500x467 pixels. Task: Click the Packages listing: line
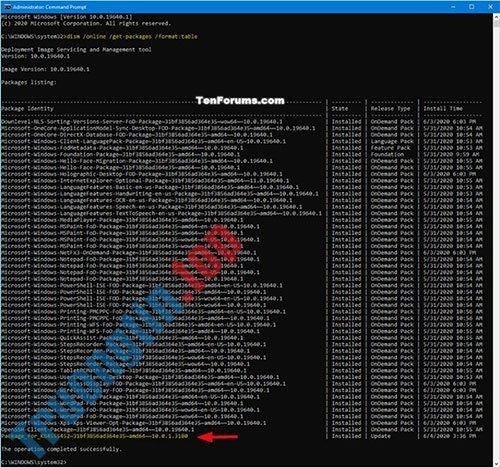click(x=29, y=82)
